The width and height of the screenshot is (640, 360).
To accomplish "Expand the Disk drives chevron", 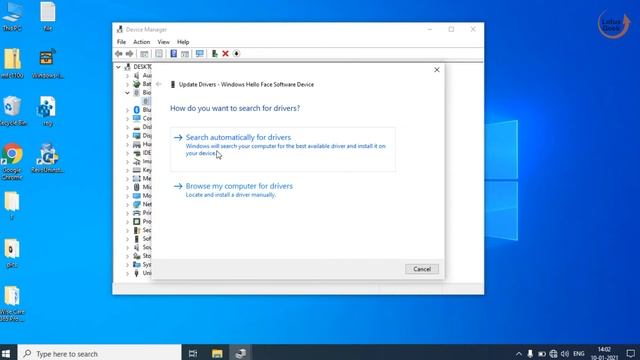I will click(127, 127).
